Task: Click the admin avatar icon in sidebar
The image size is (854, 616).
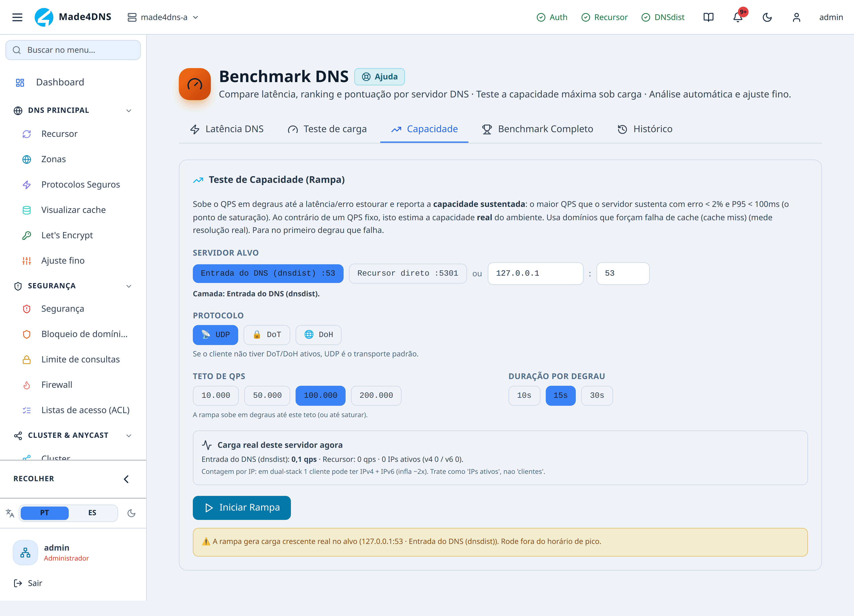Action: point(25,552)
